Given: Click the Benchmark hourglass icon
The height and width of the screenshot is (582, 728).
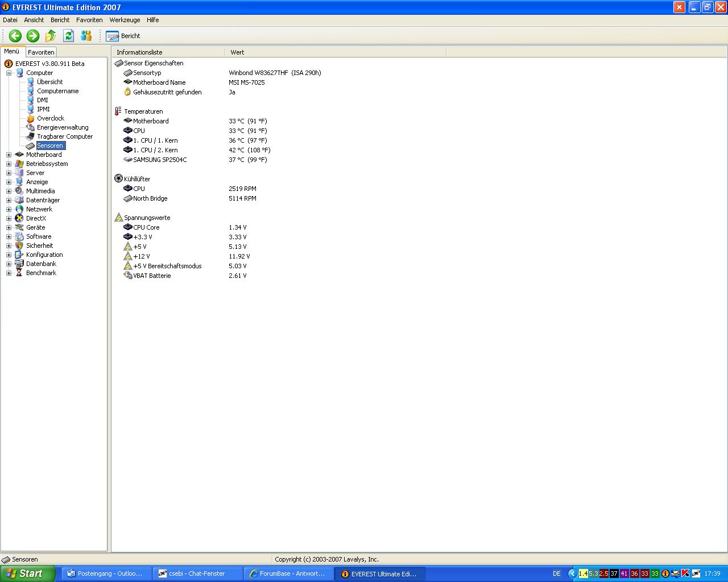Looking at the screenshot, I should 19,273.
